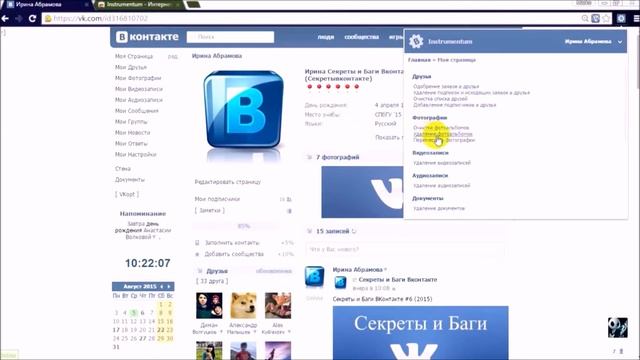
Task: Open Мои подписчики link
Action: point(217,199)
